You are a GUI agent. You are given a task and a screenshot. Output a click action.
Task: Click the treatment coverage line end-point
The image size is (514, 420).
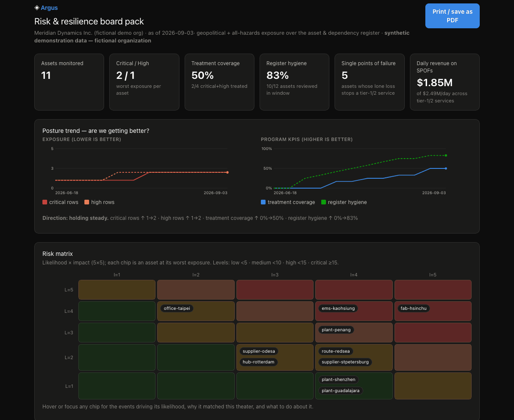446,168
